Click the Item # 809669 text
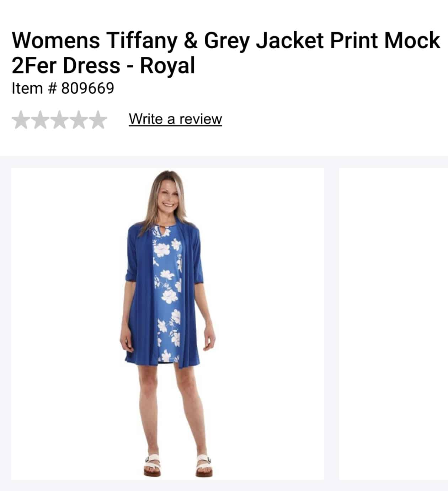Image resolution: width=448 pixels, height=491 pixels. point(63,88)
